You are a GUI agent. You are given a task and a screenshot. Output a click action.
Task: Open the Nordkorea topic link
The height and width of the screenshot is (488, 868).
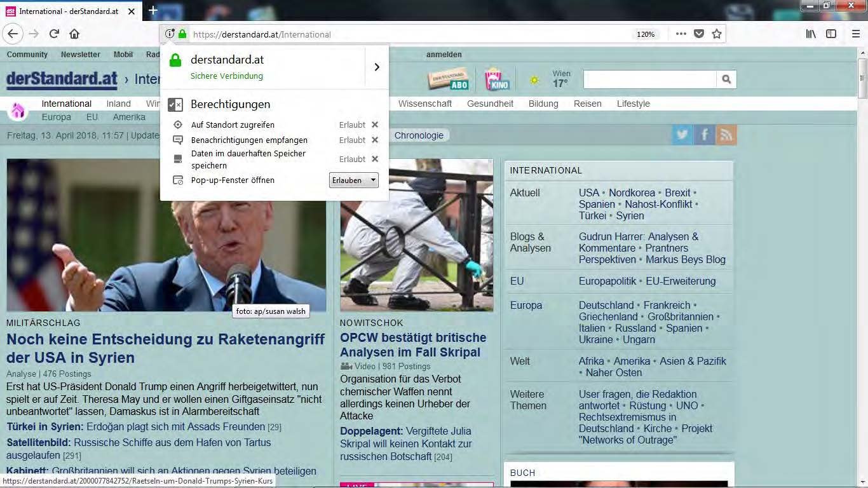click(x=632, y=193)
